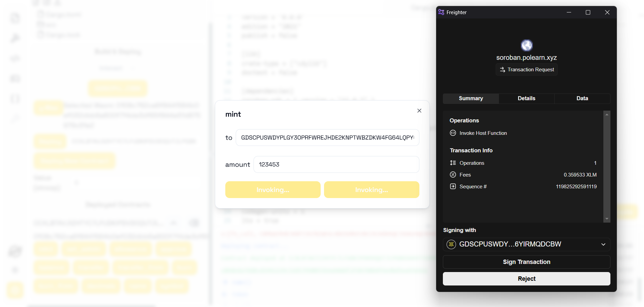
Task: Reject the transaction request
Action: point(526,279)
